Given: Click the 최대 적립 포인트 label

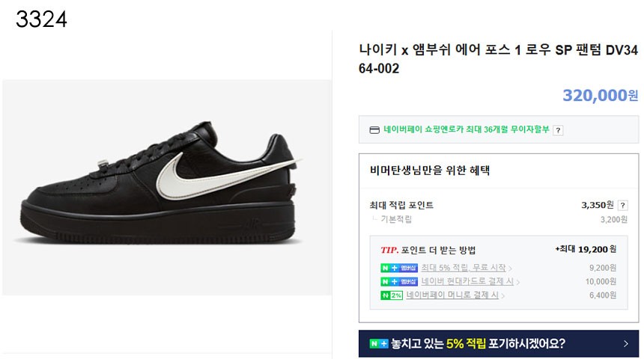Looking at the screenshot, I should (401, 205).
